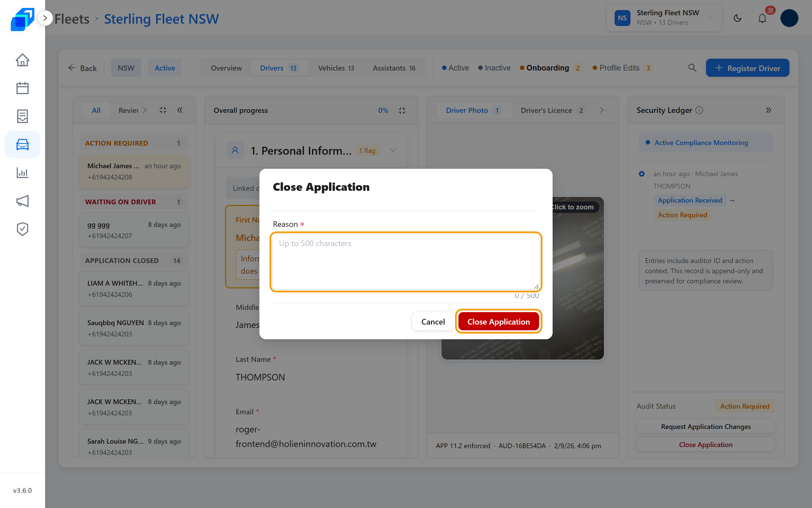Collapse the applications list panel
Screen dimensions: 812x508
coord(180,110)
